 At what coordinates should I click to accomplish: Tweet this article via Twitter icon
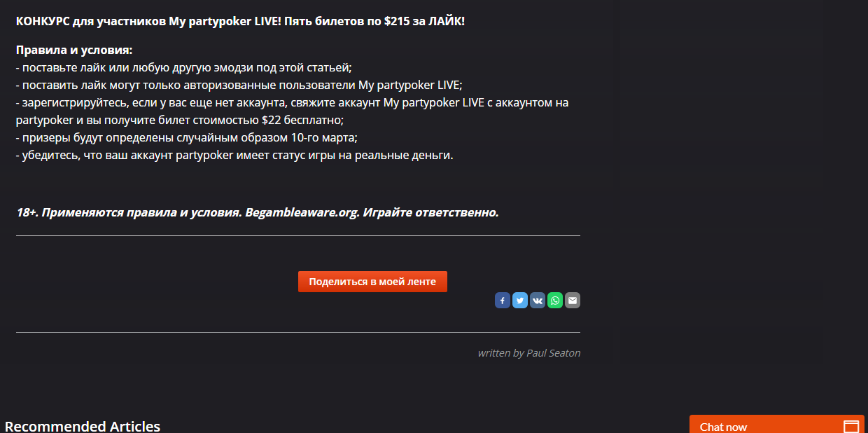pyautogui.click(x=520, y=301)
